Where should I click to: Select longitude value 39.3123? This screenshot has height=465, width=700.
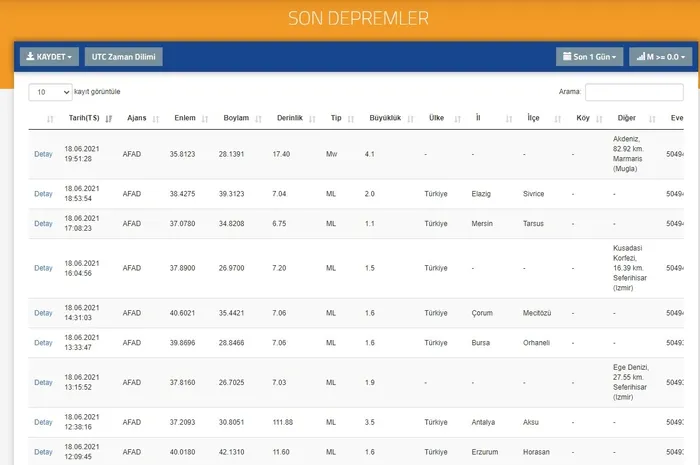coord(231,194)
